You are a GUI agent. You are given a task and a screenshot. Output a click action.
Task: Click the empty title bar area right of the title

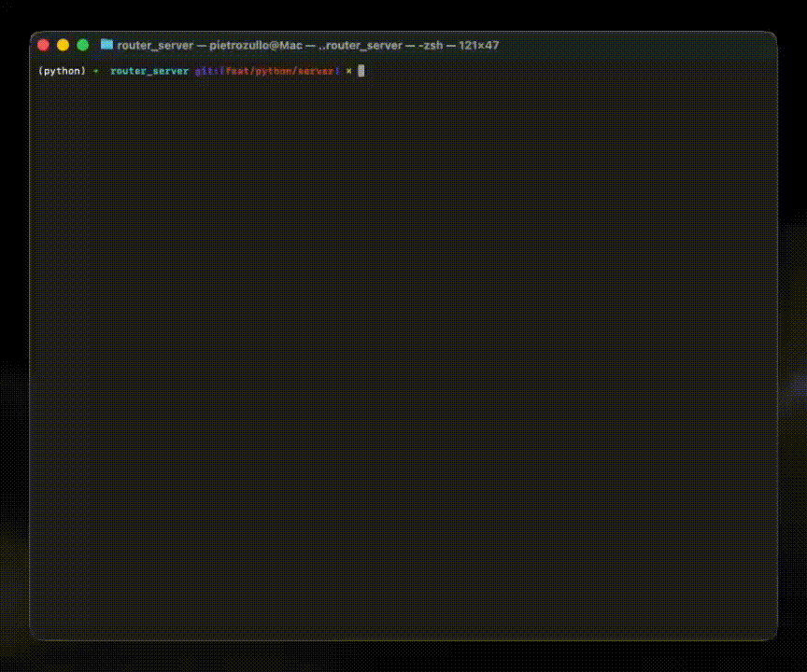[635, 45]
